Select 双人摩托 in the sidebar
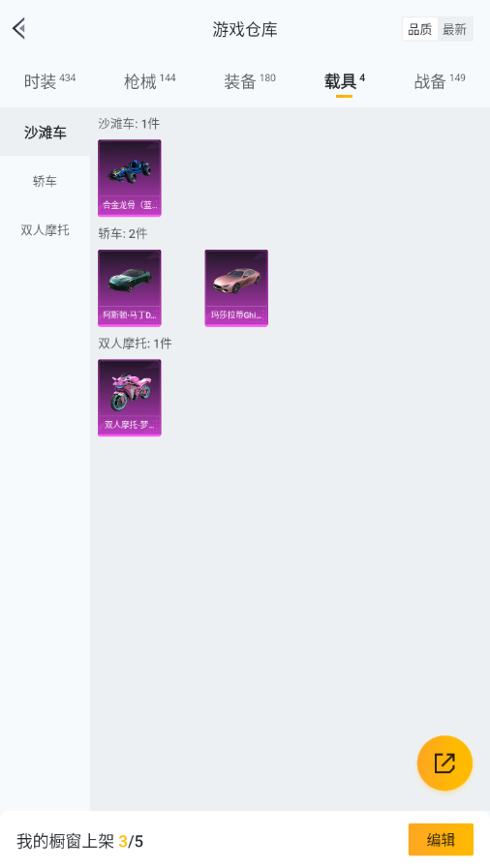490x868 pixels. pos(45,229)
